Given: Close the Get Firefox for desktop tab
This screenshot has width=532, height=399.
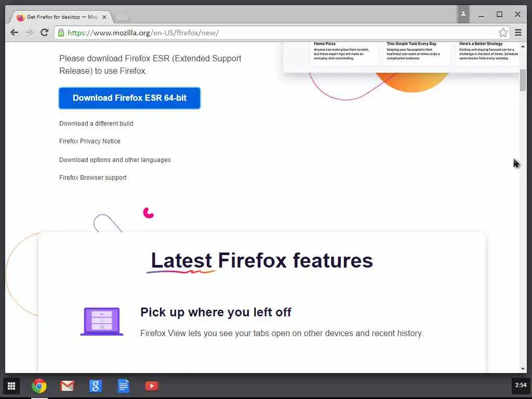Looking at the screenshot, I should [104, 17].
